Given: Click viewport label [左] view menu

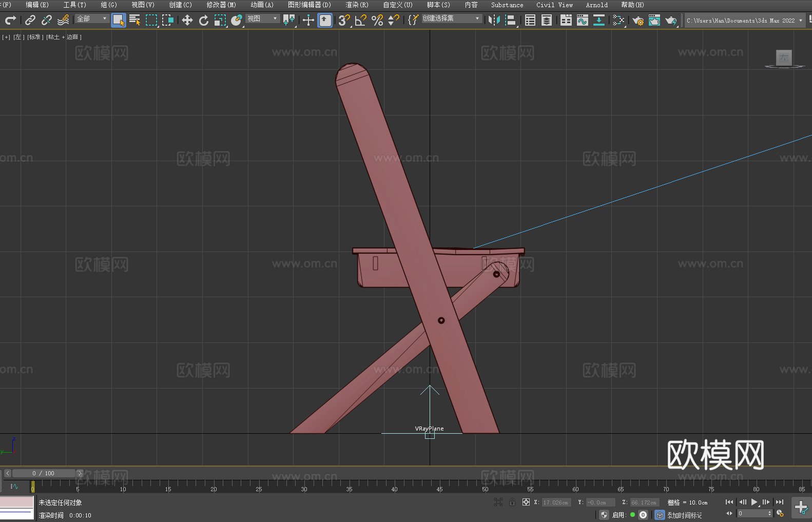Looking at the screenshot, I should pyautogui.click(x=18, y=37).
